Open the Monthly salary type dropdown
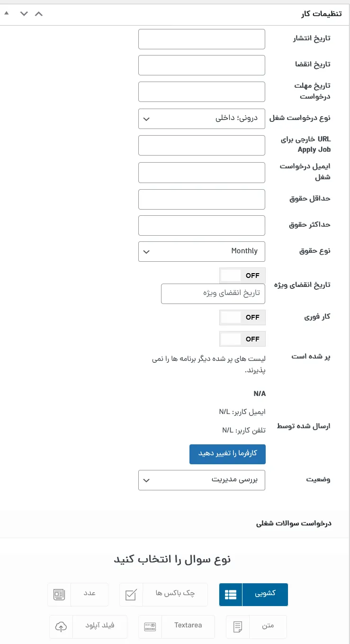Image resolution: width=350 pixels, height=644 pixels. (202, 251)
